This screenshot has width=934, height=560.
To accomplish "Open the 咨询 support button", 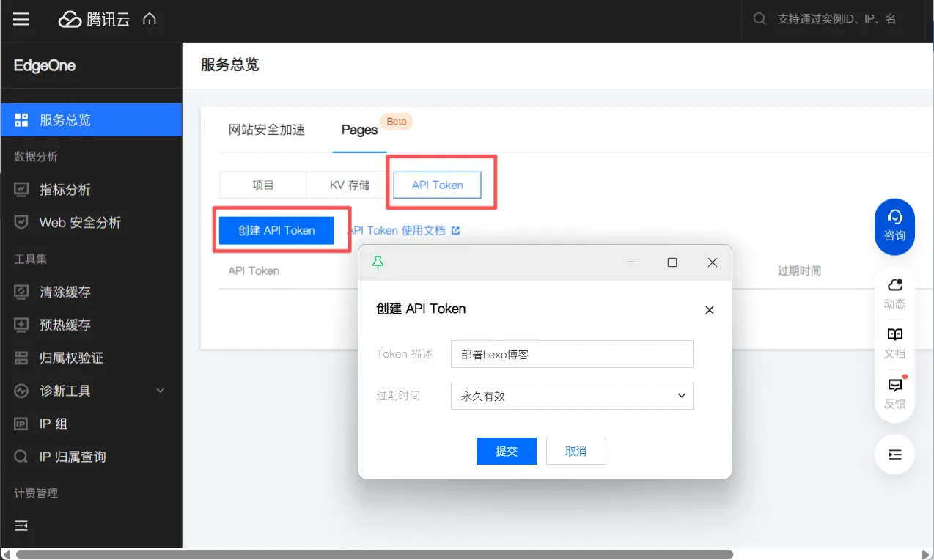I will pyautogui.click(x=894, y=226).
